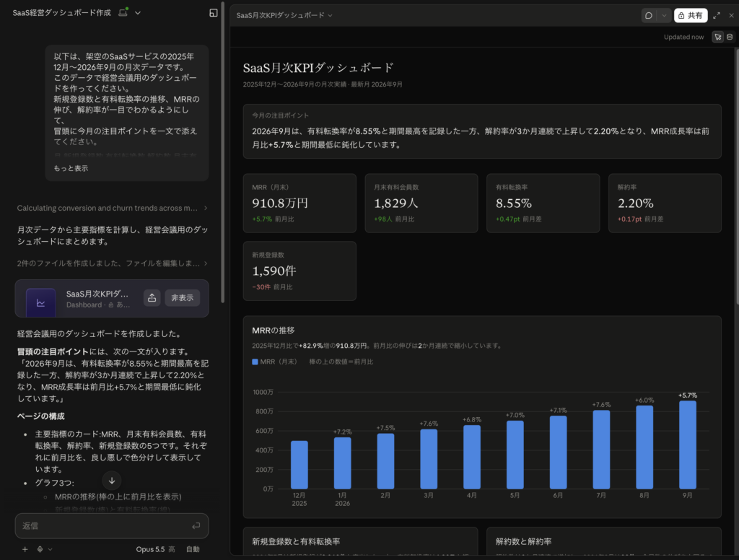Screen dimensions: 739x560
Task: Click the 9月 bar labeled +5.7%
Action: coord(688,445)
